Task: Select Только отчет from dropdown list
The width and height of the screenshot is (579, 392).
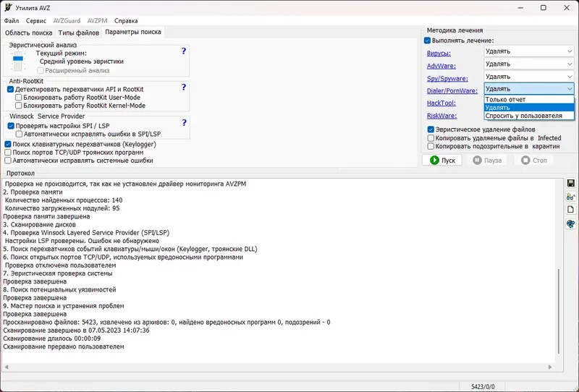Action: point(529,99)
